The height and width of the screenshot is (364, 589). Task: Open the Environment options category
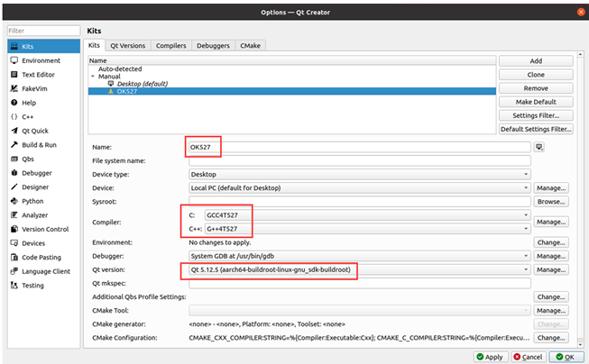(x=43, y=60)
